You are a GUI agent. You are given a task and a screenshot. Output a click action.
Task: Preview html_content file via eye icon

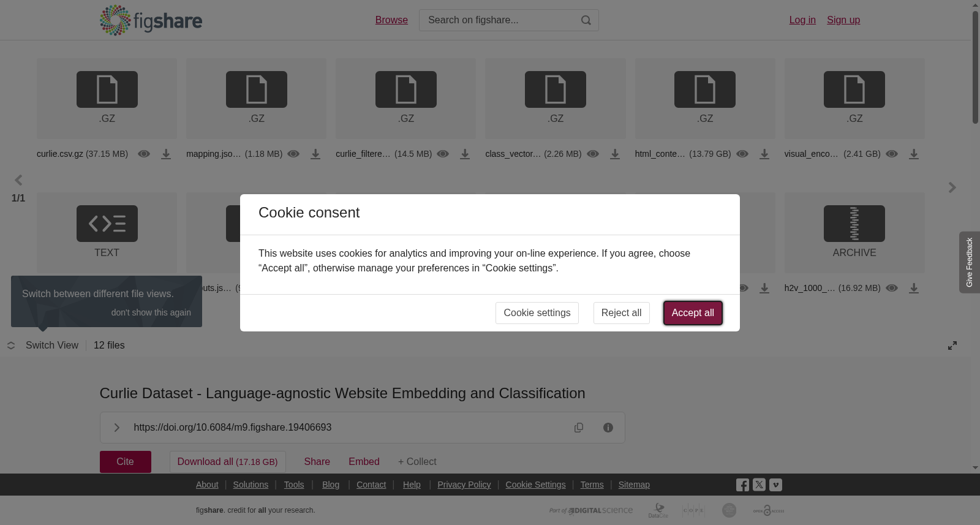[x=742, y=154]
